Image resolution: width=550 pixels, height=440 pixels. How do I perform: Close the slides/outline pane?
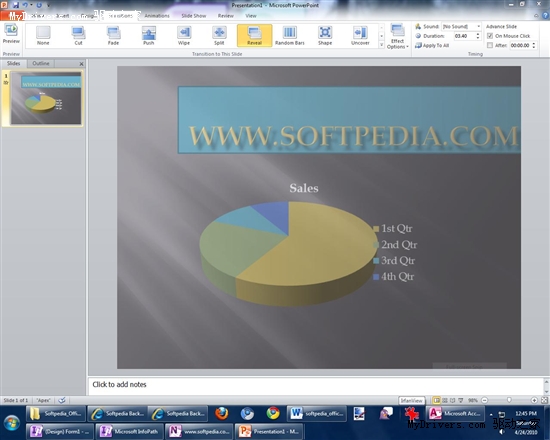81,64
